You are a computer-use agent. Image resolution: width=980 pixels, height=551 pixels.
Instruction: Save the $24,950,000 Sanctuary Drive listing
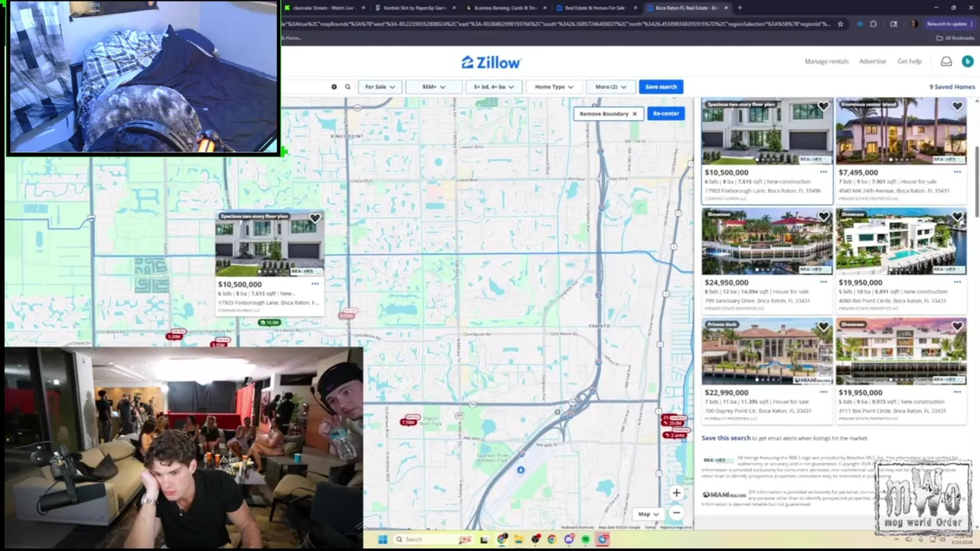pos(823,217)
